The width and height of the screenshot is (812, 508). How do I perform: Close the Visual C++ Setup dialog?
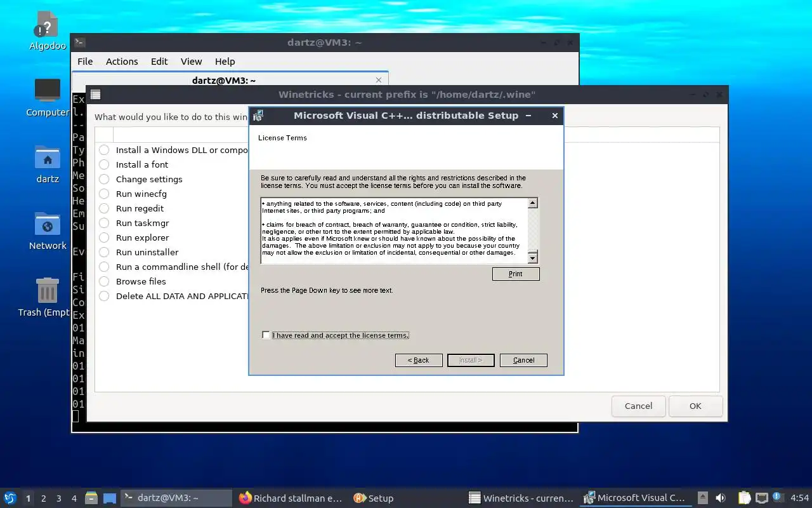pyautogui.click(x=555, y=116)
